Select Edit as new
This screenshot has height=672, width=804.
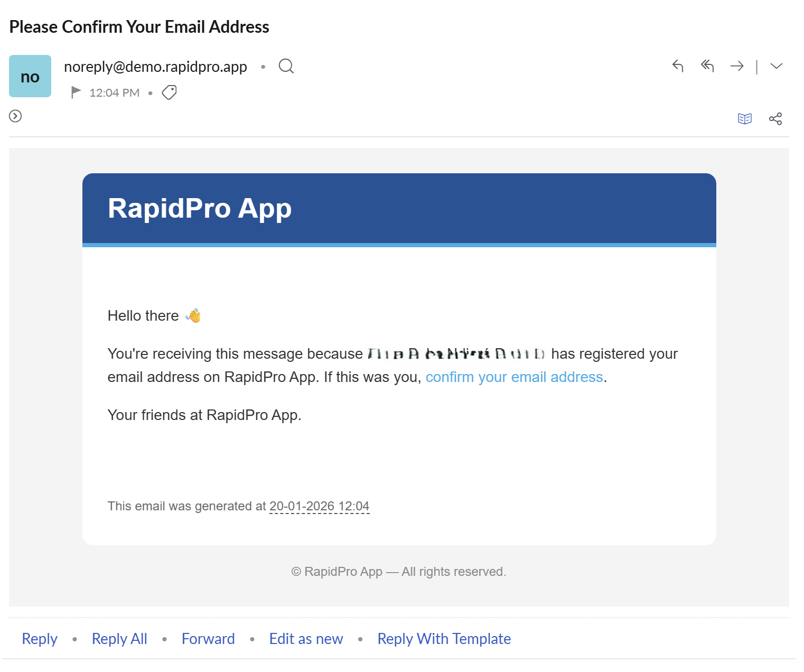pos(305,639)
